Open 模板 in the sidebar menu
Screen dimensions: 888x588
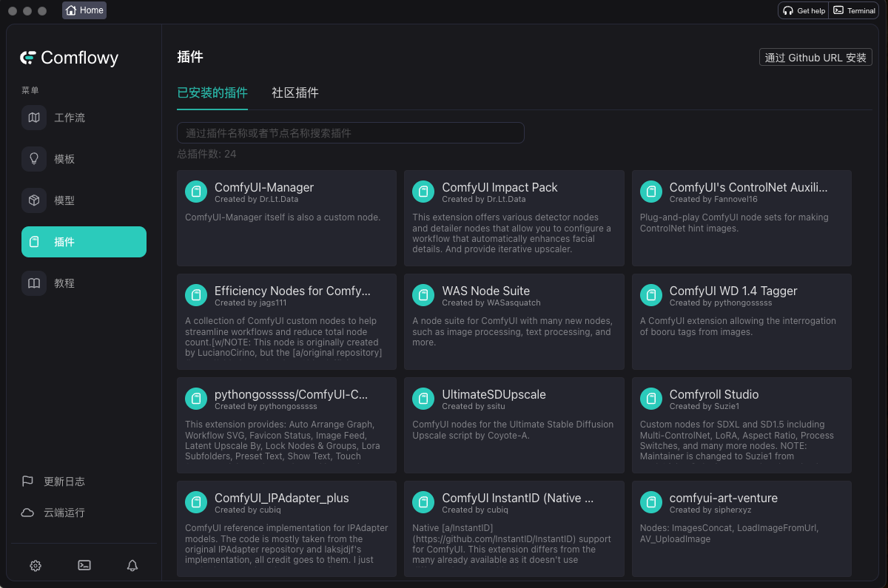click(84, 159)
